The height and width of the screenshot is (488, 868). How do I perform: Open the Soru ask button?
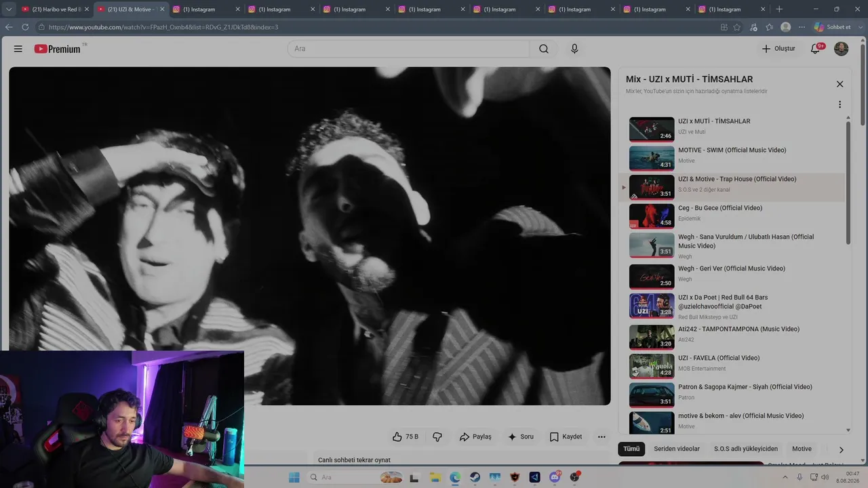pos(521,437)
